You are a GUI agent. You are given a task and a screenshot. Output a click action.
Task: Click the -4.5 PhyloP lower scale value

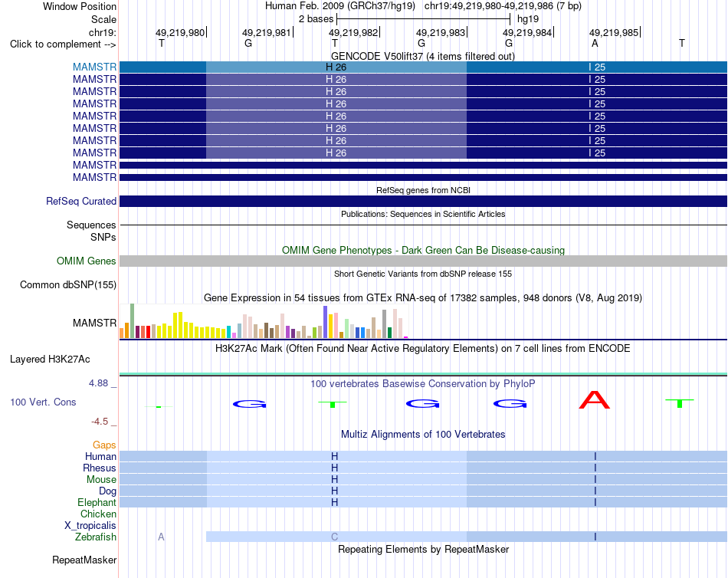pos(100,422)
